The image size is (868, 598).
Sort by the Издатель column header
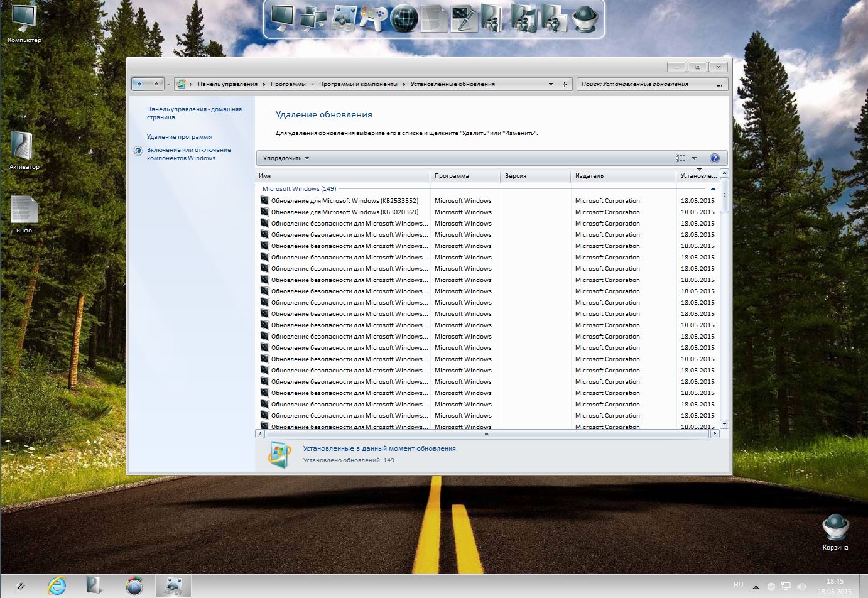click(624, 176)
